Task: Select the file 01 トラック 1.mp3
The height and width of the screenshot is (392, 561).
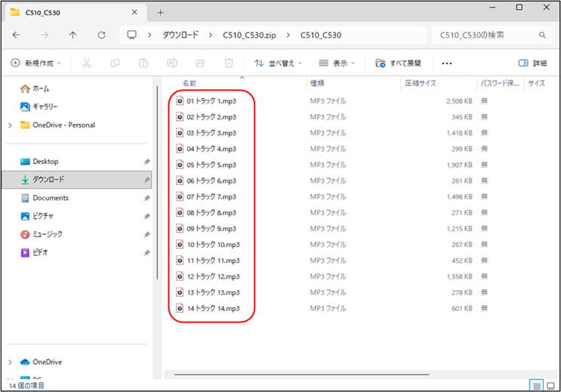Action: 211,101
